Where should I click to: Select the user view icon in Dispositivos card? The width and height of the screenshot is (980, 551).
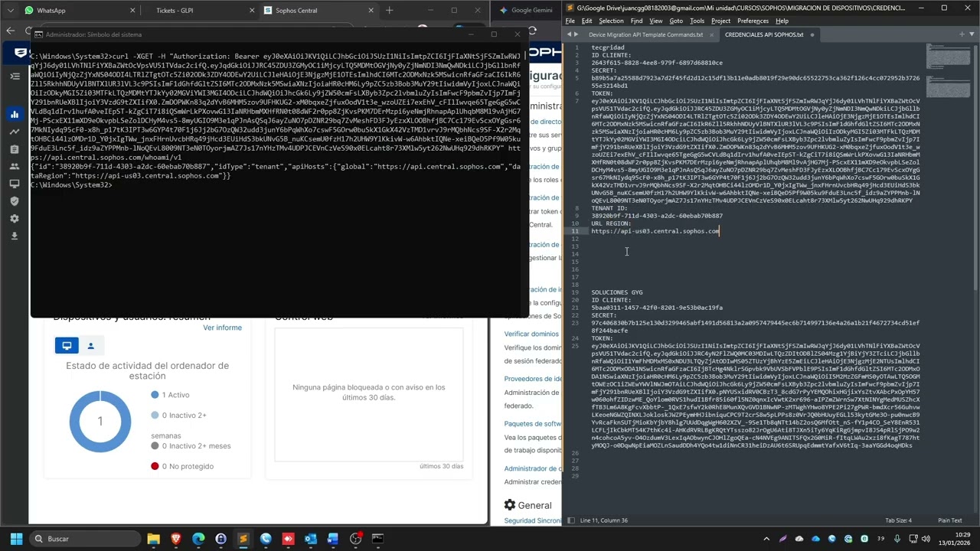click(x=90, y=346)
